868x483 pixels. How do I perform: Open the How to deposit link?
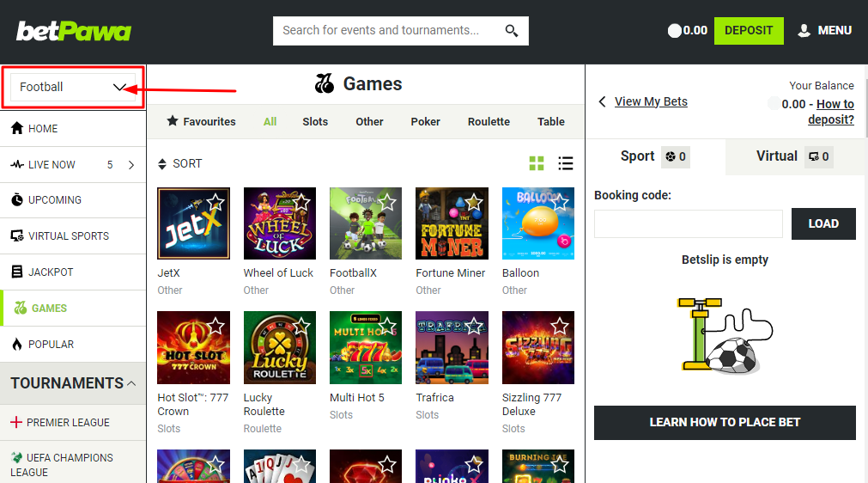[833, 112]
